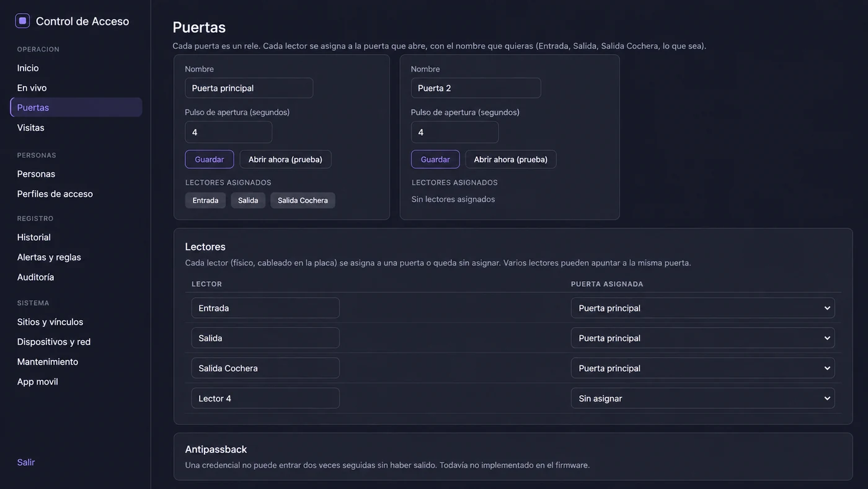Open the Auditoría section
868x489 pixels.
pos(35,277)
